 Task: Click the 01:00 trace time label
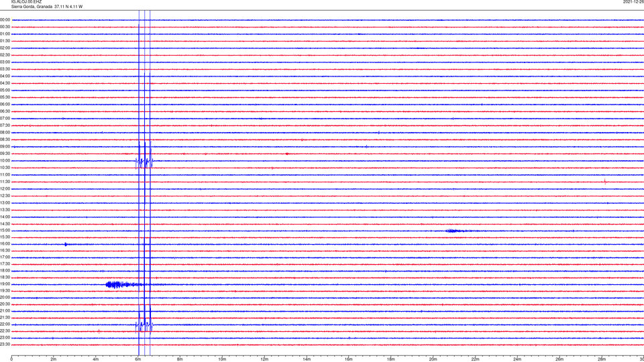pyautogui.click(x=5, y=34)
